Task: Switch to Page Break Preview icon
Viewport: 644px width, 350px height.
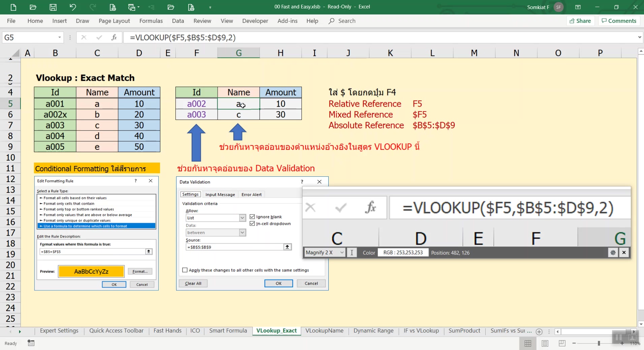Action: 562,343
